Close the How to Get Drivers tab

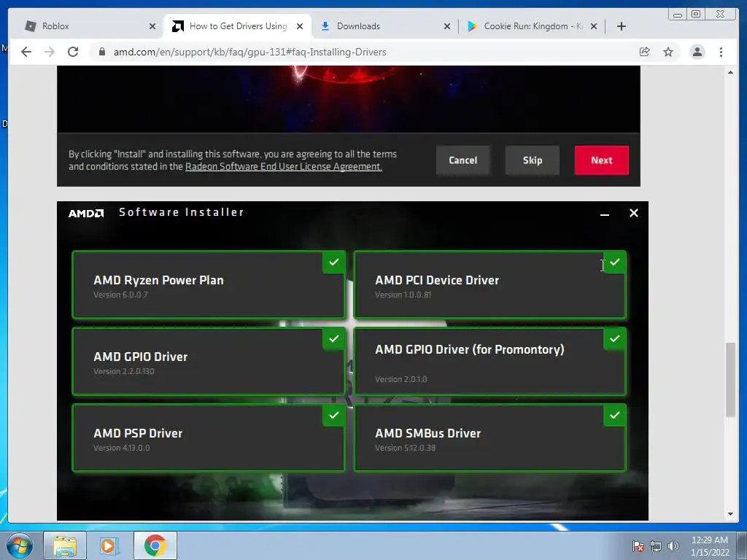pyautogui.click(x=300, y=26)
